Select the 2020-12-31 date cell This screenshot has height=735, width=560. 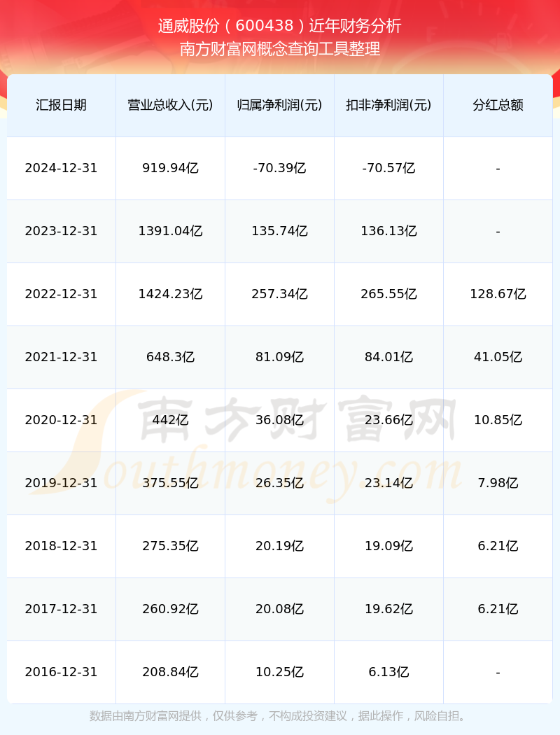coord(62,421)
